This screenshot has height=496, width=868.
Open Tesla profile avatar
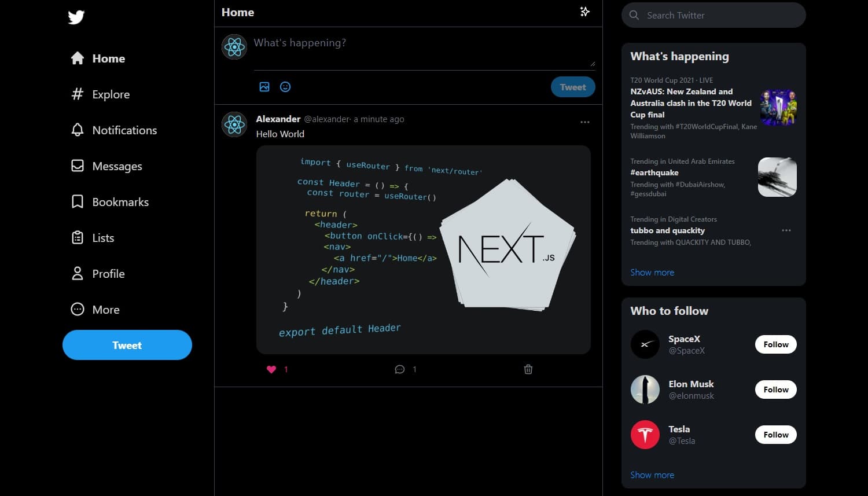(x=645, y=435)
